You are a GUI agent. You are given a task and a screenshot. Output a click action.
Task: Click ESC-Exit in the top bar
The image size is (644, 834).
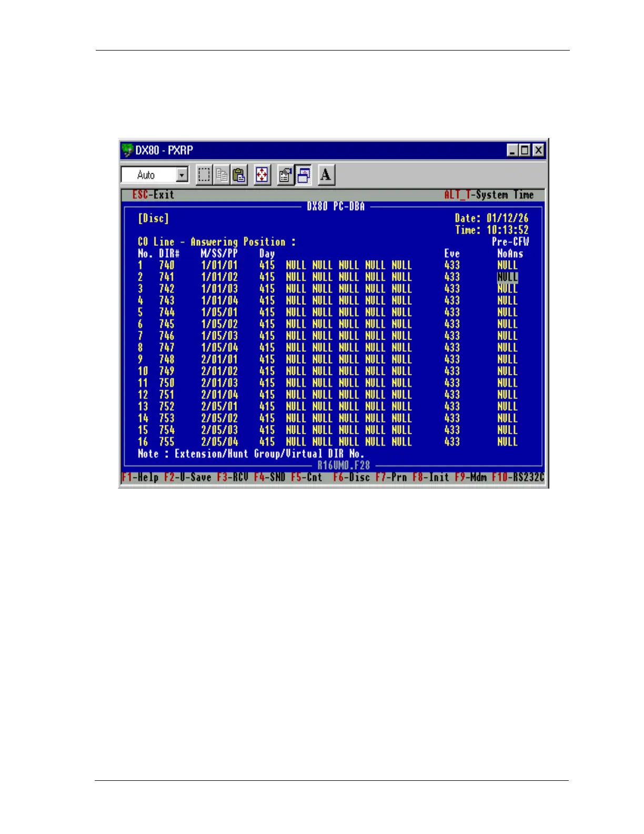coord(153,195)
